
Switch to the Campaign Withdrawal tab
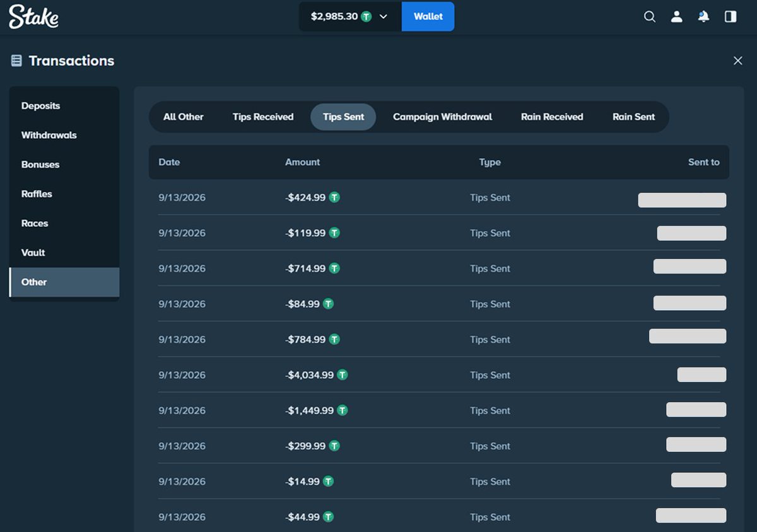pos(442,117)
